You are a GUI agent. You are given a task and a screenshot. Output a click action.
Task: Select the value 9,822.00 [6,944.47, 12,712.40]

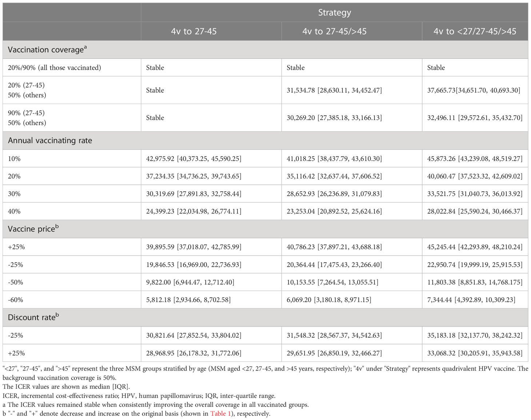point(190,282)
